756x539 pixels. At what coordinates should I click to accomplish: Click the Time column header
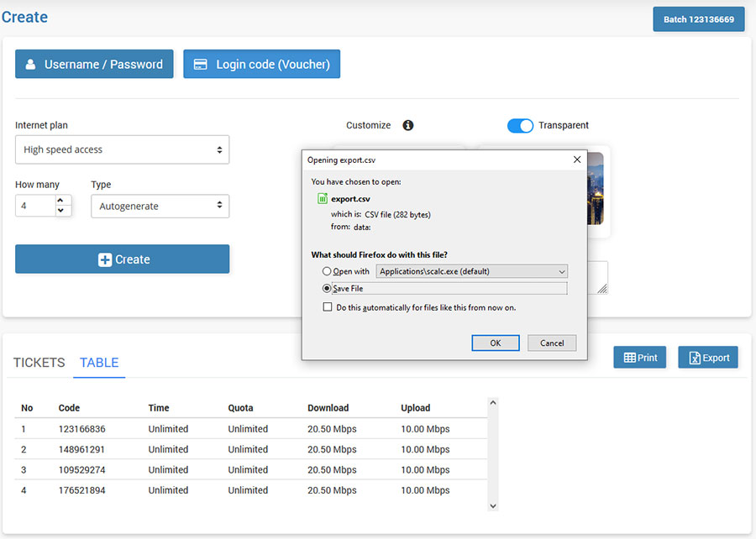coord(159,408)
